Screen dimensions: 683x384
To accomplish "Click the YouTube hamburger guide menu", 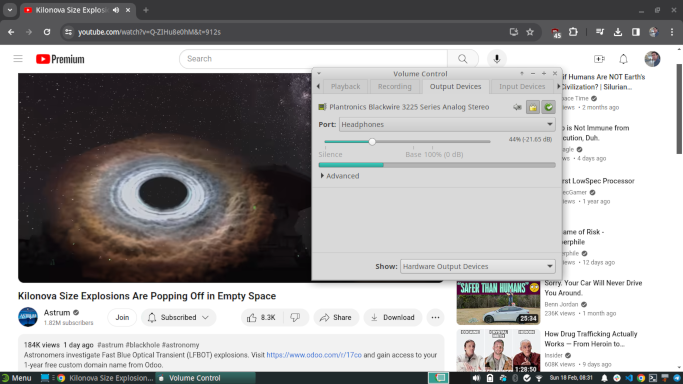I will 18,59.
